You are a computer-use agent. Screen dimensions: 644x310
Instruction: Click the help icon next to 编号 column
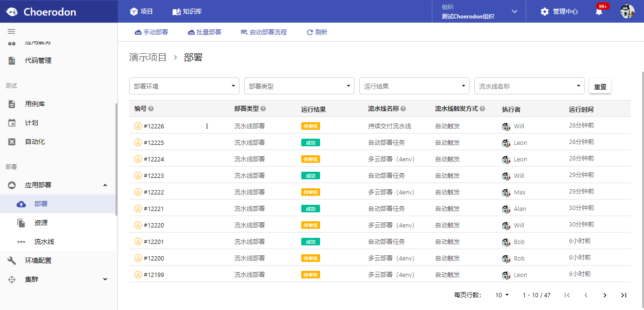150,108
